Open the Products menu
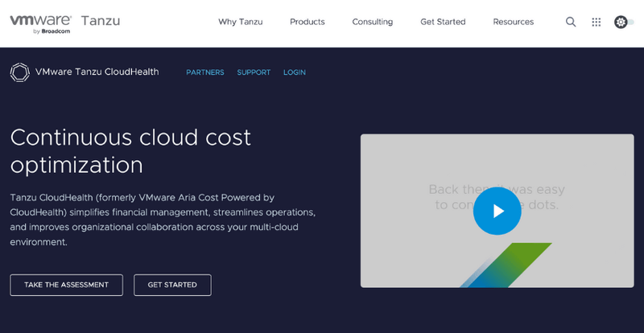 click(x=308, y=22)
